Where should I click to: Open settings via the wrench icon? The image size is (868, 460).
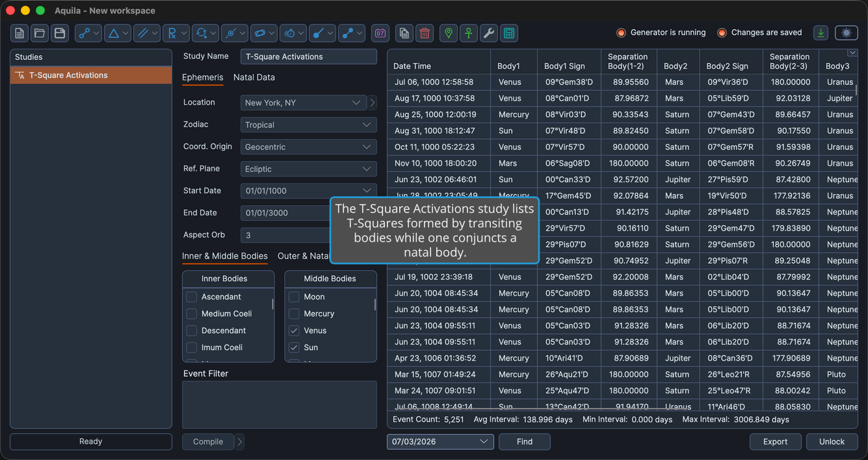click(489, 33)
